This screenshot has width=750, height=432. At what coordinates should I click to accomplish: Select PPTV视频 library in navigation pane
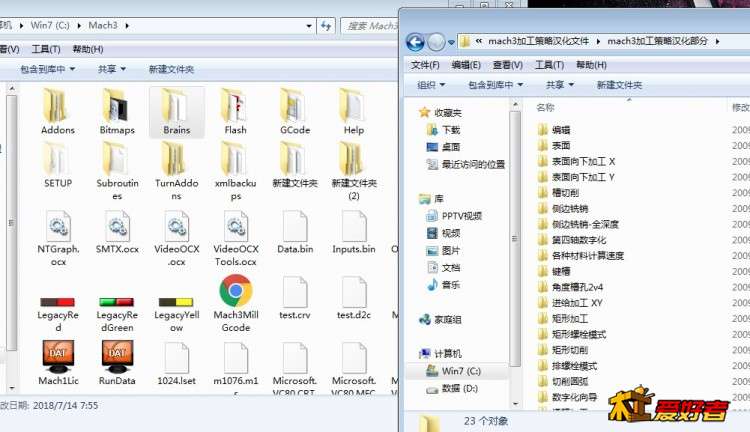[454, 216]
